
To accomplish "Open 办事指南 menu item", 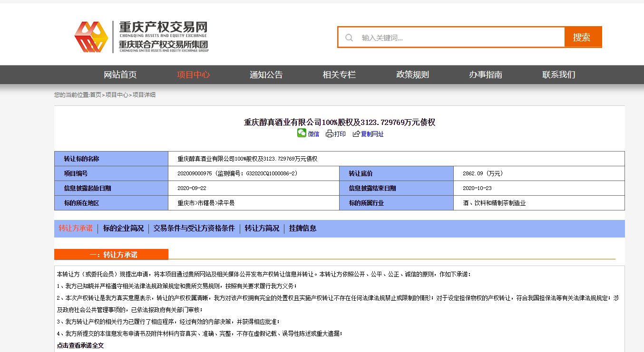I will point(486,75).
